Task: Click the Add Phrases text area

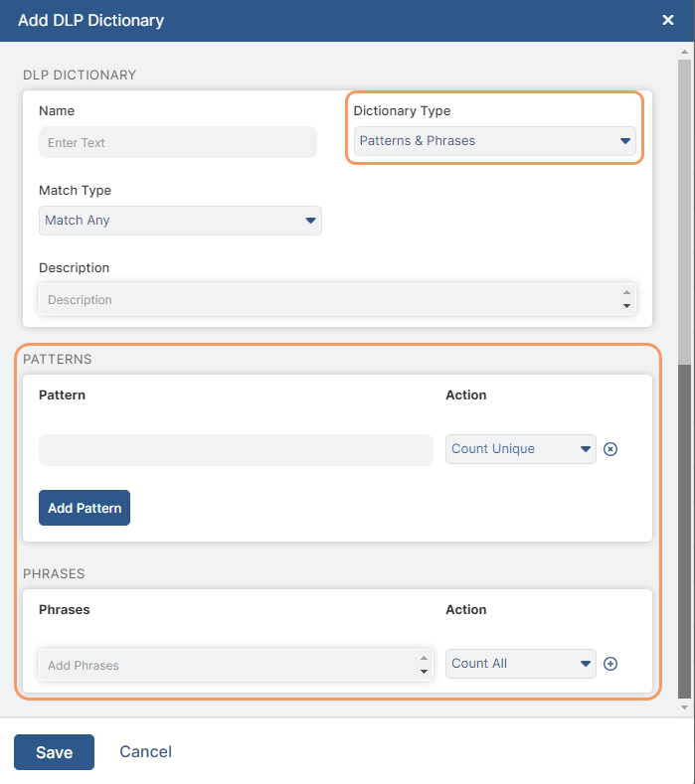Action: pyautogui.click(x=236, y=665)
